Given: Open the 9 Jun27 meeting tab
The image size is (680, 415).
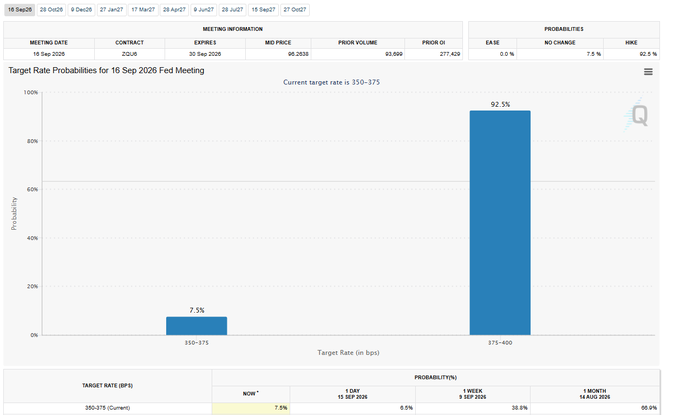Looking at the screenshot, I should (204, 10).
